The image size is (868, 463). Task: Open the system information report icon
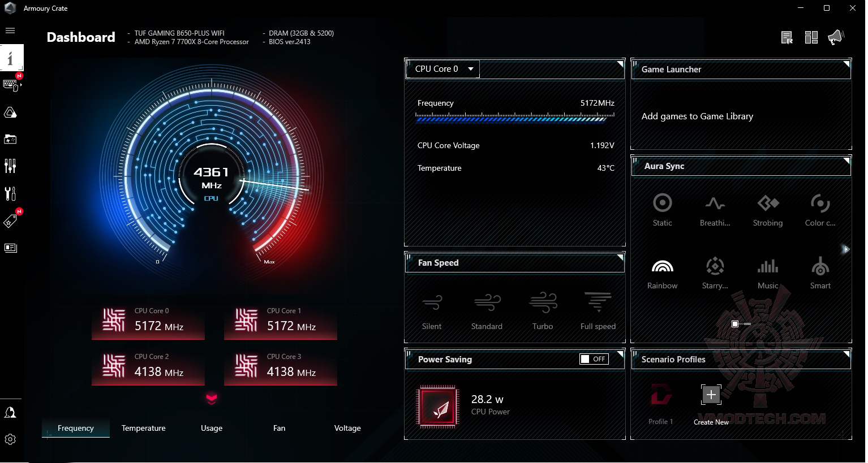pyautogui.click(x=787, y=37)
